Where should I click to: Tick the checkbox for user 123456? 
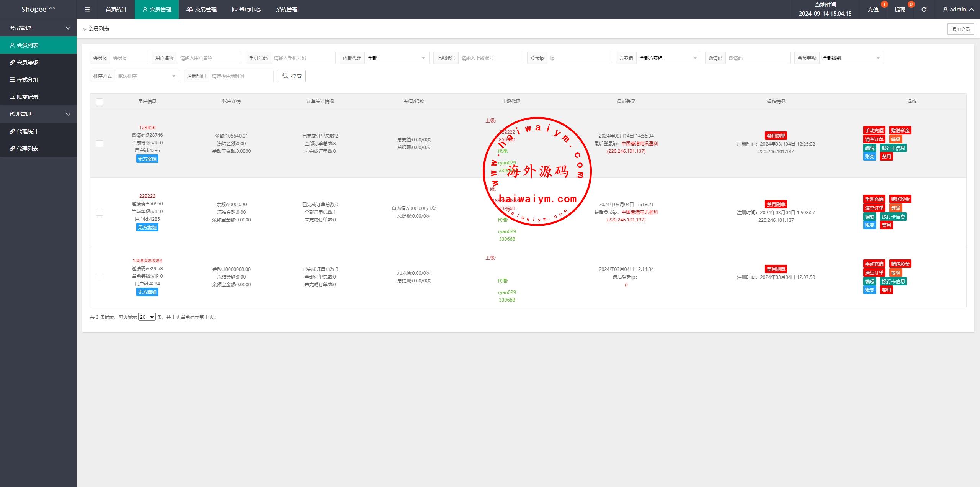click(100, 144)
